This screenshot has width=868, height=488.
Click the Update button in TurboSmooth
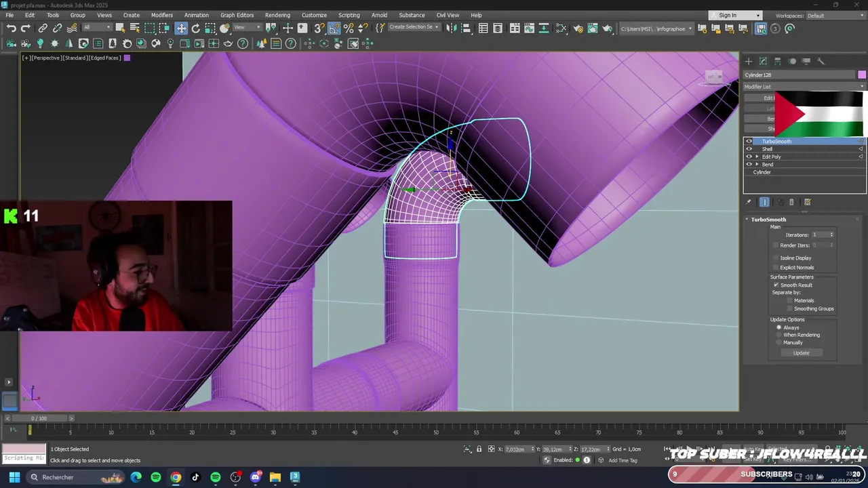pos(801,353)
